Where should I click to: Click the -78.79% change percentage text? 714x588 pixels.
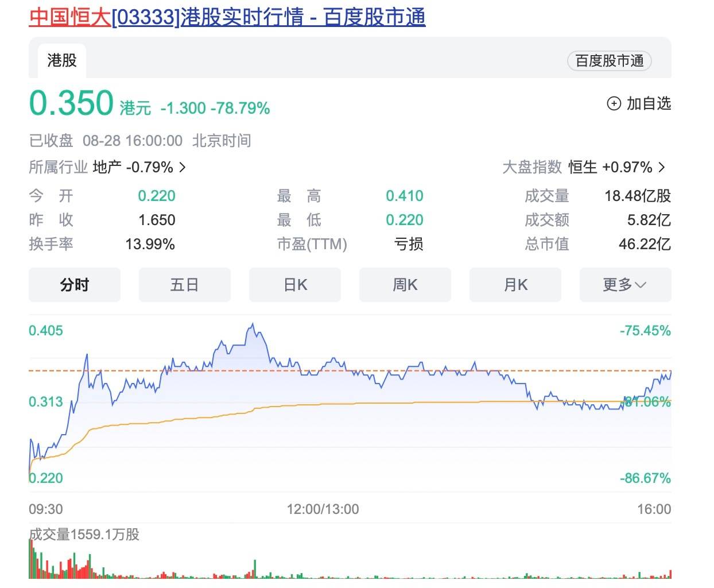click(x=239, y=108)
